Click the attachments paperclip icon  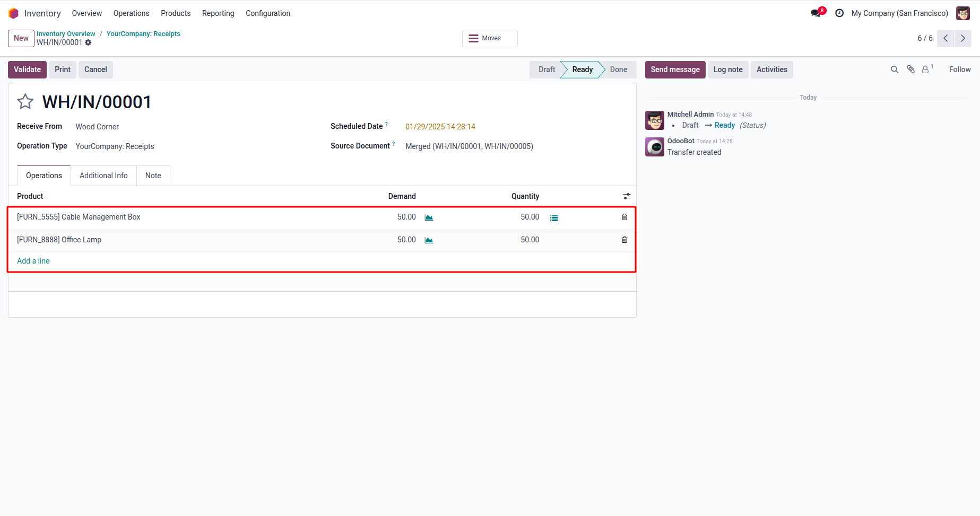[x=910, y=69]
